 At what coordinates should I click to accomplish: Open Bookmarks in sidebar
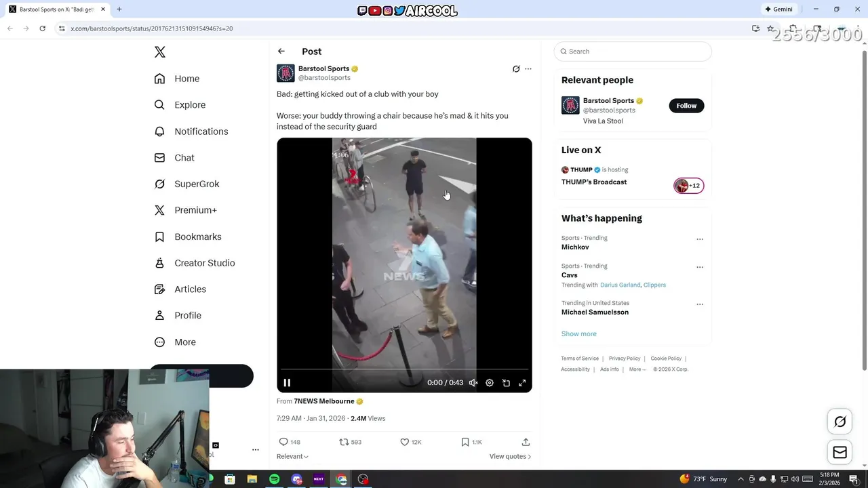[188, 237]
